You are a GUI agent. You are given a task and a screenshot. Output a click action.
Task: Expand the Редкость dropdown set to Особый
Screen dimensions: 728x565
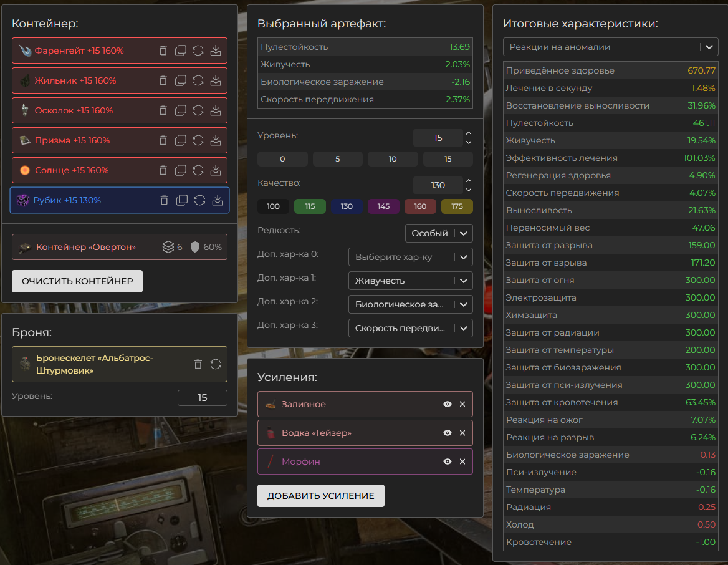pyautogui.click(x=439, y=233)
